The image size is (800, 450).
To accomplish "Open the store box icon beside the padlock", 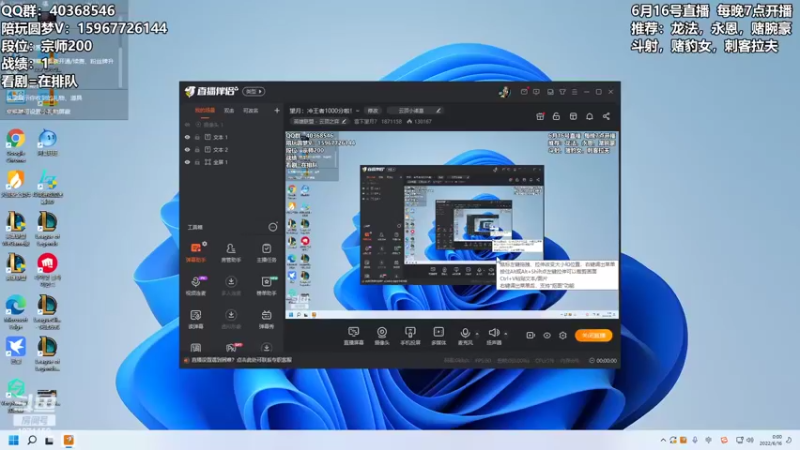I will [573, 116].
